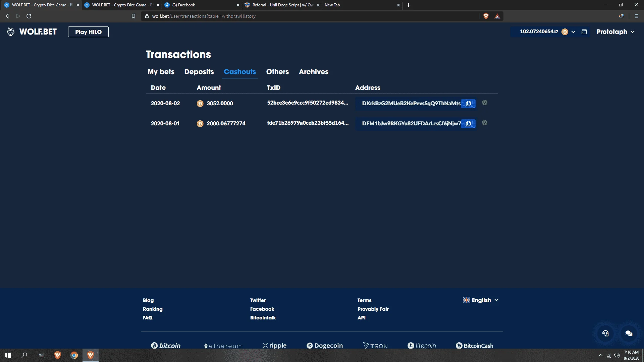The image size is (644, 362).
Task: Open the English language dropdown
Action: tap(481, 300)
